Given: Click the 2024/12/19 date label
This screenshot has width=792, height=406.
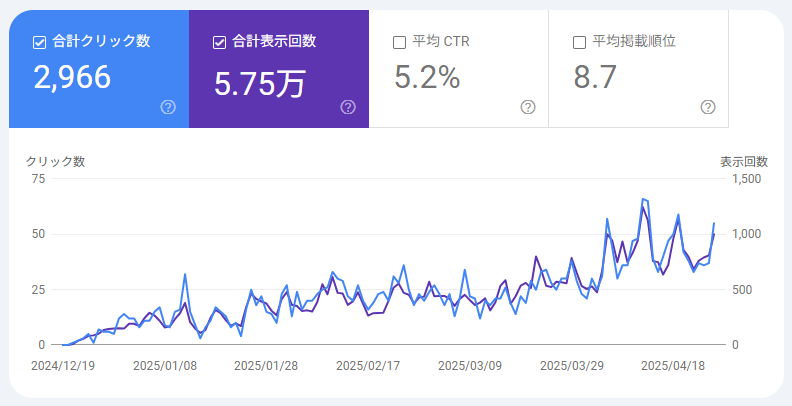Looking at the screenshot, I should coord(63,366).
